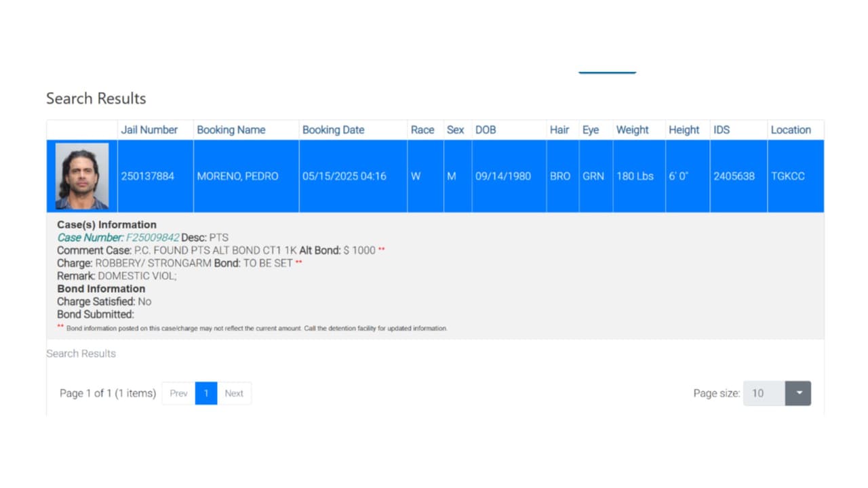
Task: Sort by Height column header
Action: 684,130
